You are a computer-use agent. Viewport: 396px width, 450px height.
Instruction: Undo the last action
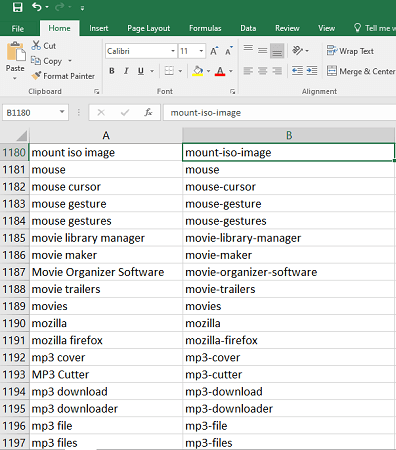pos(36,7)
